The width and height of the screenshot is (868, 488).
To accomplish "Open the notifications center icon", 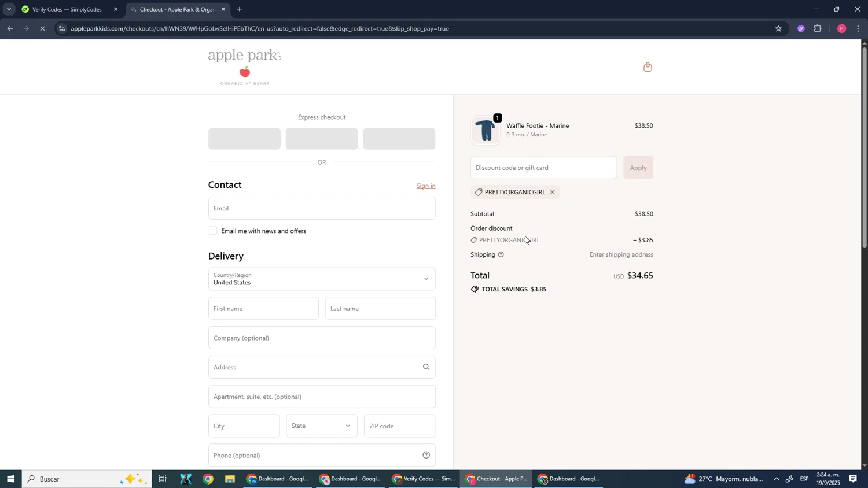I will click(x=854, y=479).
